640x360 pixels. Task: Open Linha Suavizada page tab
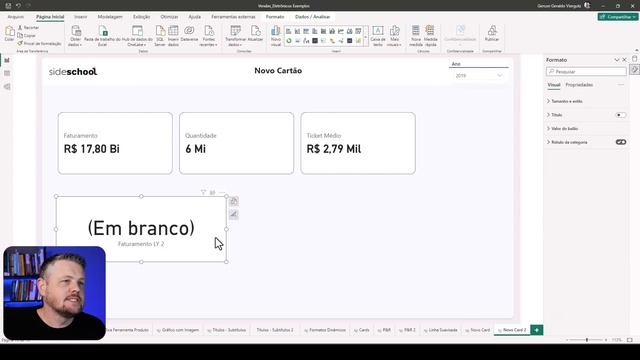(440, 330)
